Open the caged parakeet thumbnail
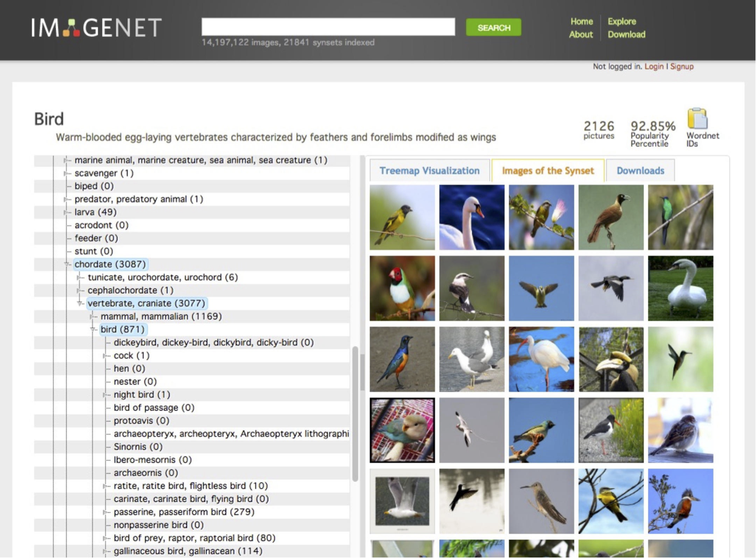This screenshot has height=558, width=756. [x=402, y=431]
